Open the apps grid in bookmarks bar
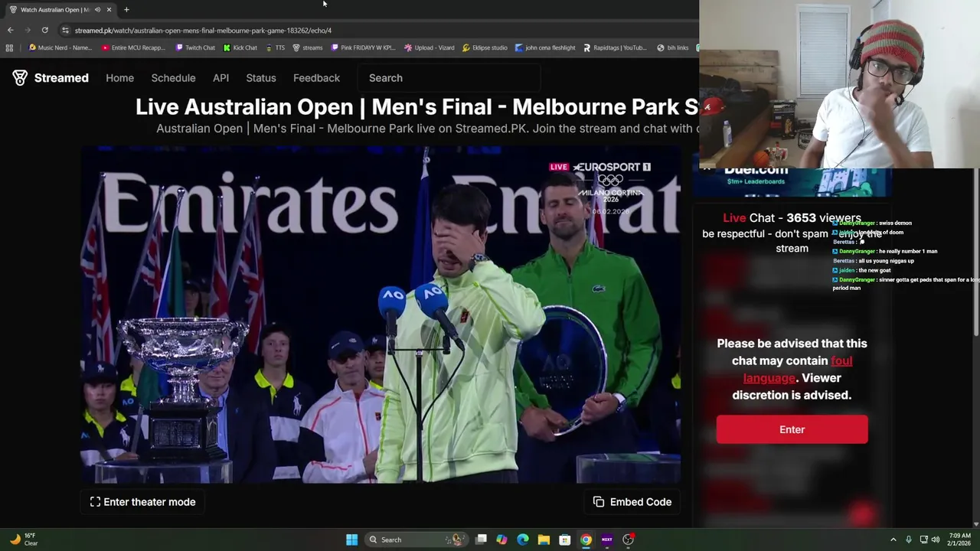 tap(9, 47)
